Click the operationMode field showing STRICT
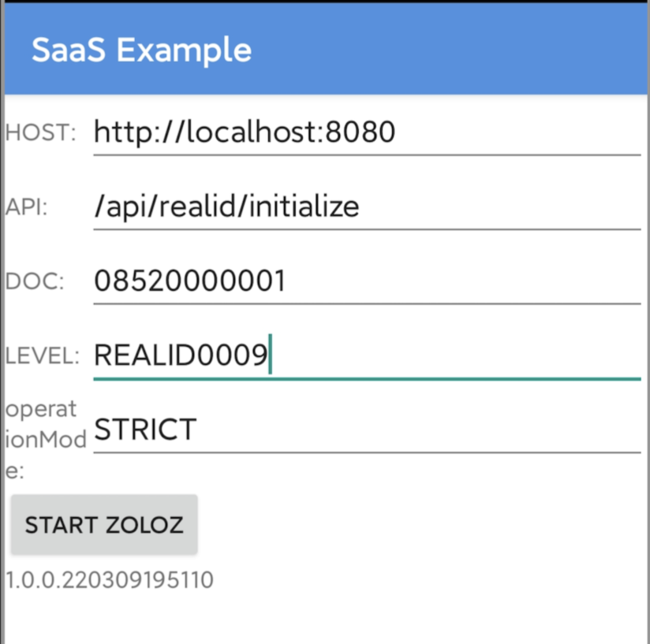The width and height of the screenshot is (650, 644). (316, 429)
